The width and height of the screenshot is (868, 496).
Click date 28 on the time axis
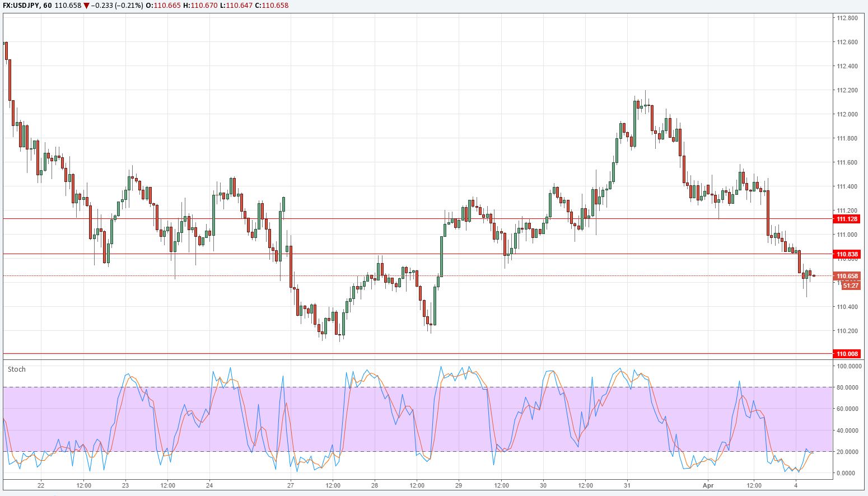tap(375, 485)
